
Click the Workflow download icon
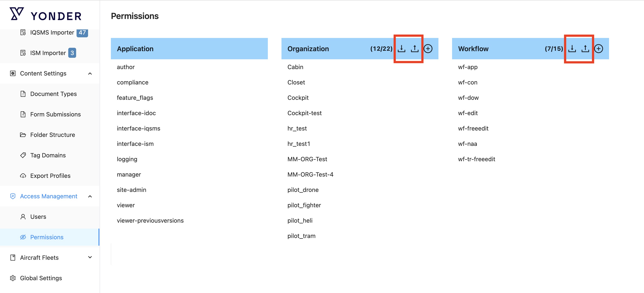click(x=572, y=48)
